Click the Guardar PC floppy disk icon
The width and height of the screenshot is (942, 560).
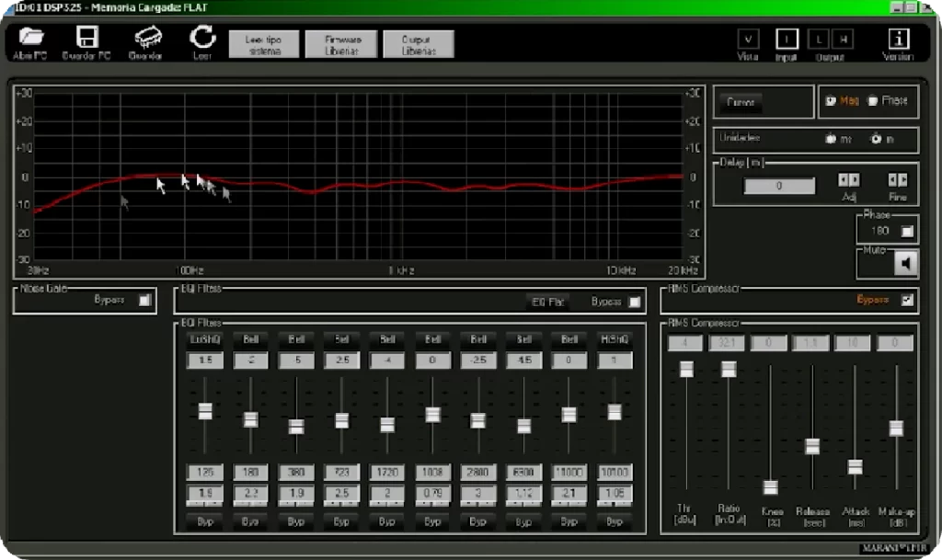tap(87, 39)
